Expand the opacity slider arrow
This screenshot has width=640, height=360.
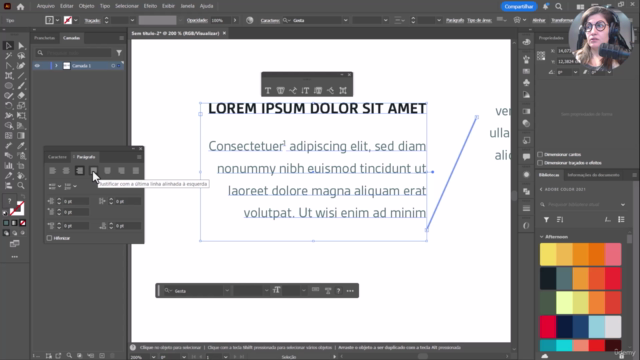pyautogui.click(x=235, y=20)
